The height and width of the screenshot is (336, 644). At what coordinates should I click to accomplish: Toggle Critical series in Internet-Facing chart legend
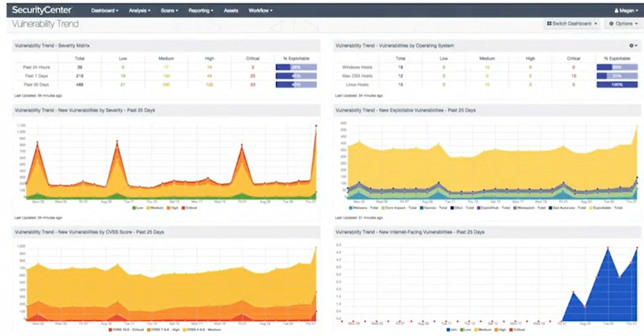517,330
